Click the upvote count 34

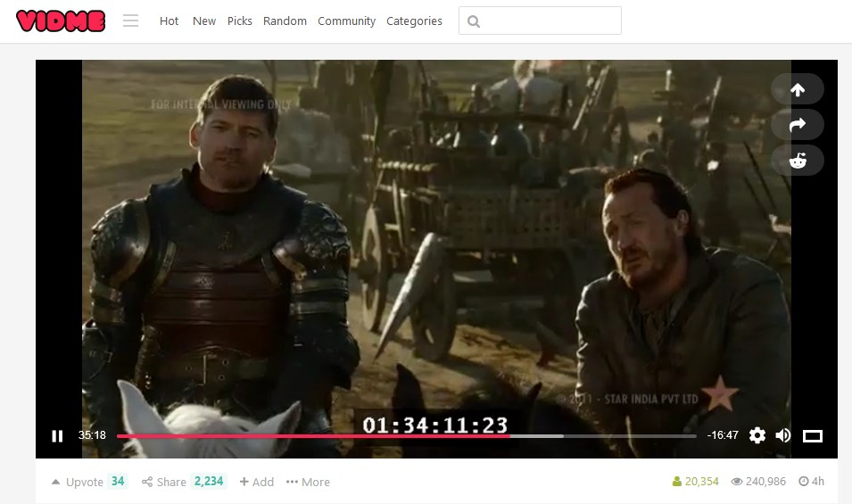click(x=118, y=481)
